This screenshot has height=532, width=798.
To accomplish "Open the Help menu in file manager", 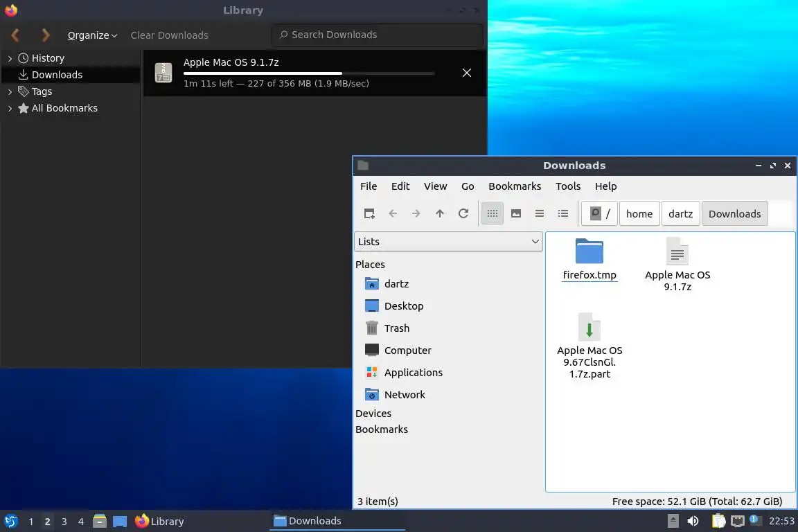I will pyautogui.click(x=605, y=186).
